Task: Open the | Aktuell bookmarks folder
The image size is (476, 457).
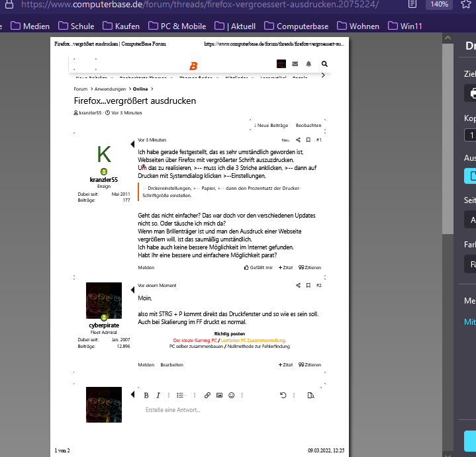Action: point(235,26)
